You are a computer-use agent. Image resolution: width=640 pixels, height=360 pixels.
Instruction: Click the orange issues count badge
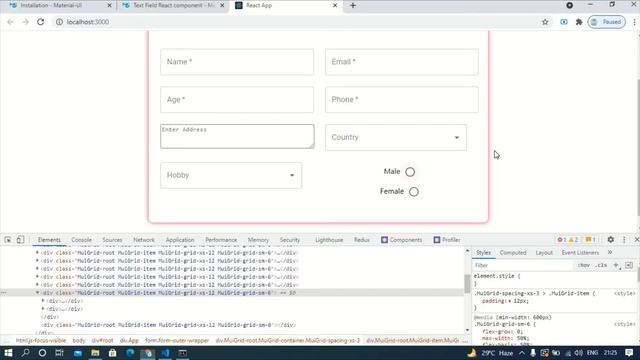coord(591,240)
